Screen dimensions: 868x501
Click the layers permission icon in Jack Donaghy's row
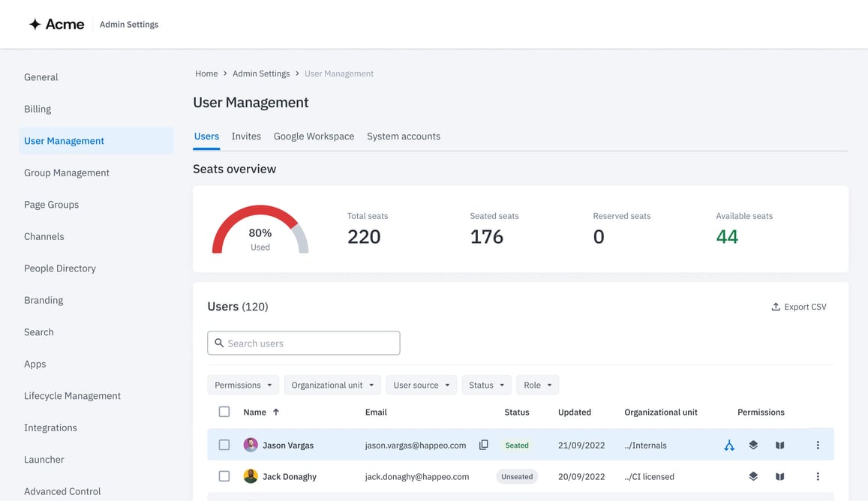753,476
